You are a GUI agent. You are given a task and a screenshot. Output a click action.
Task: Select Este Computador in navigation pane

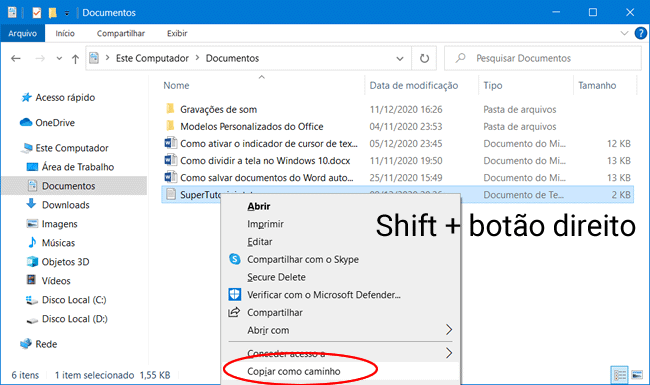click(x=72, y=148)
